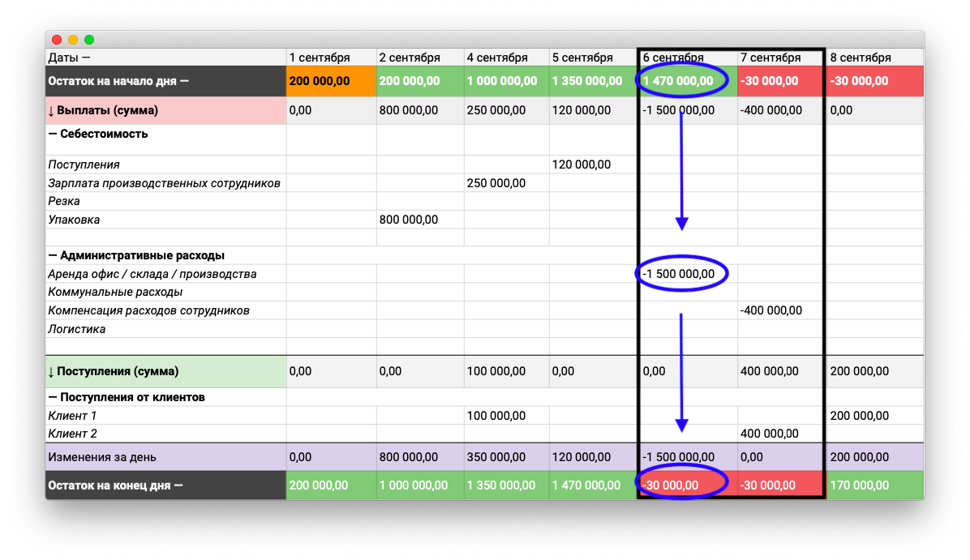Select the 6 сентября column header
Viewport: 970px width, 560px height.
[x=673, y=58]
